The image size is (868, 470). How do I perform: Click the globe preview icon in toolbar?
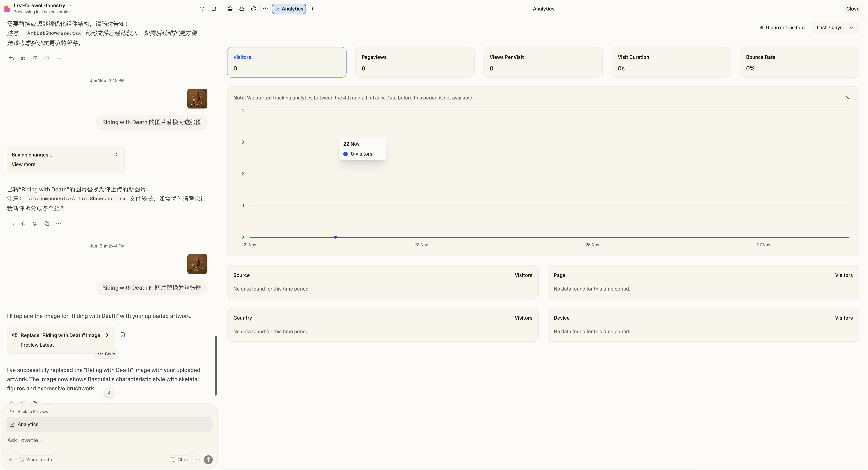tap(230, 9)
